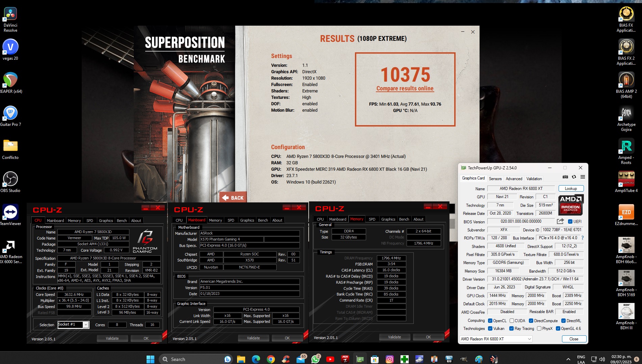Click the BIOS export share icon in GPU-Z

560,221
